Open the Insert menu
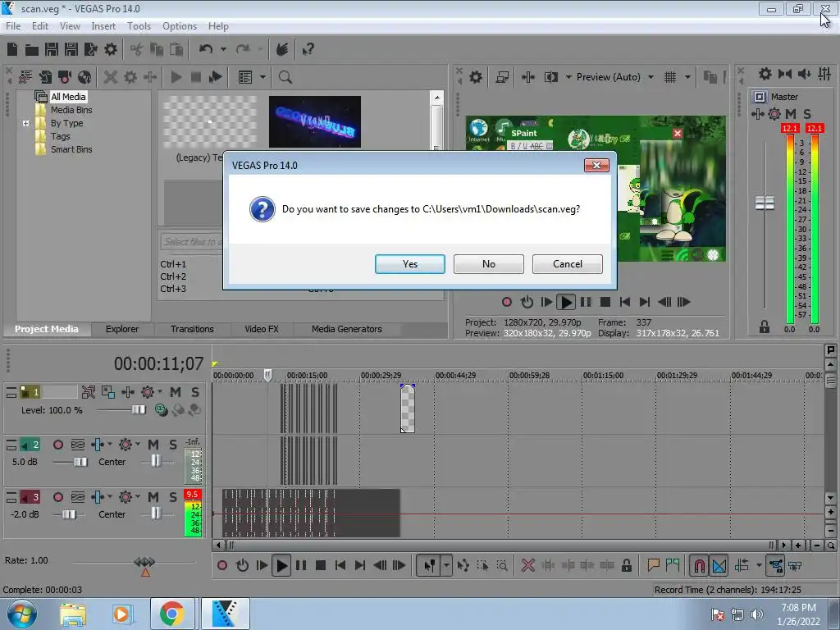This screenshot has height=630, width=840. coord(103,25)
